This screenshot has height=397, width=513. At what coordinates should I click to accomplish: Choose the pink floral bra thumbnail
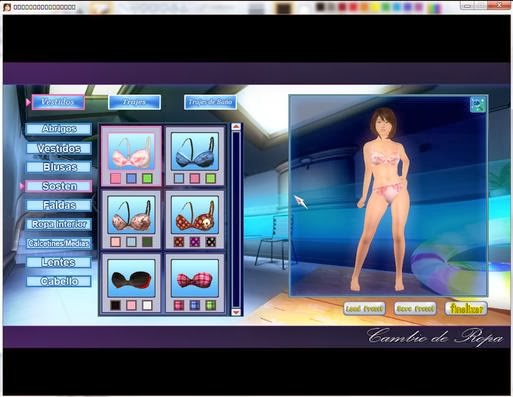tap(131, 152)
